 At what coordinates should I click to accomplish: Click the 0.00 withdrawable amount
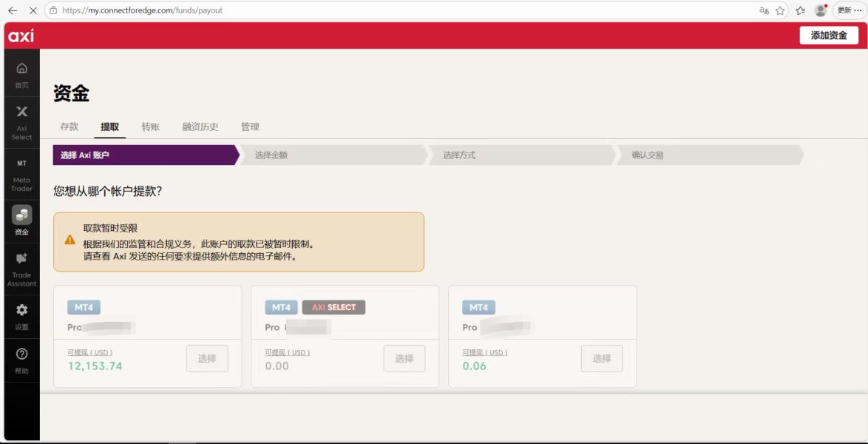click(x=277, y=366)
